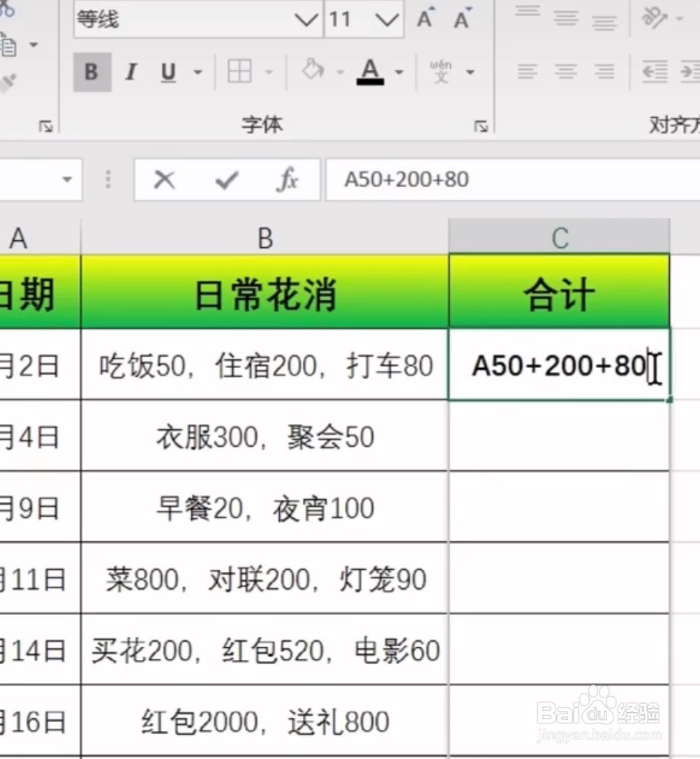Decrease the font size with the small A icon
This screenshot has height=759, width=700.
pos(461,20)
